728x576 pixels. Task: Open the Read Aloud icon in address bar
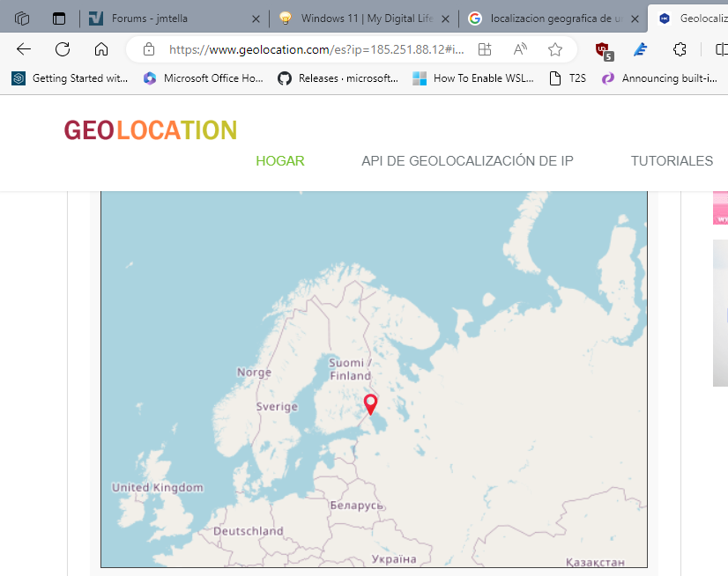point(520,49)
